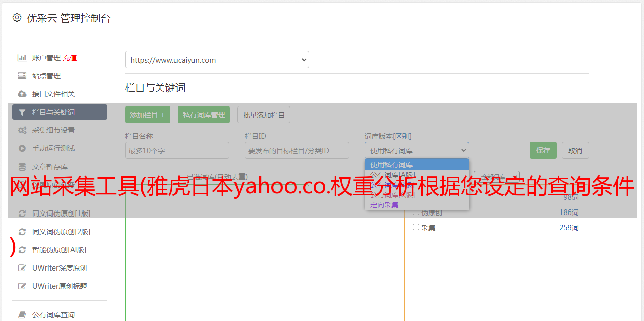Click the book icon for 公有词库查询
This screenshot has width=644, height=321.
pos(22,315)
